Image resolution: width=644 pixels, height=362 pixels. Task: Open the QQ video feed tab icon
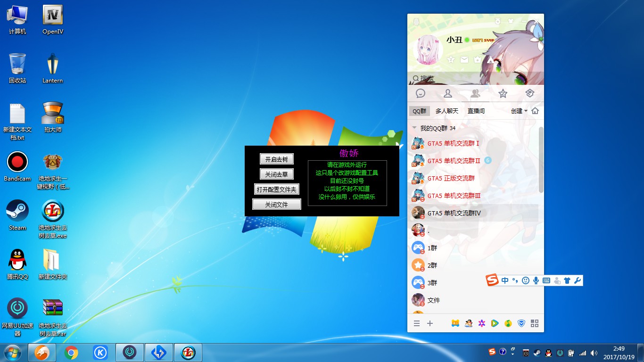[530, 93]
